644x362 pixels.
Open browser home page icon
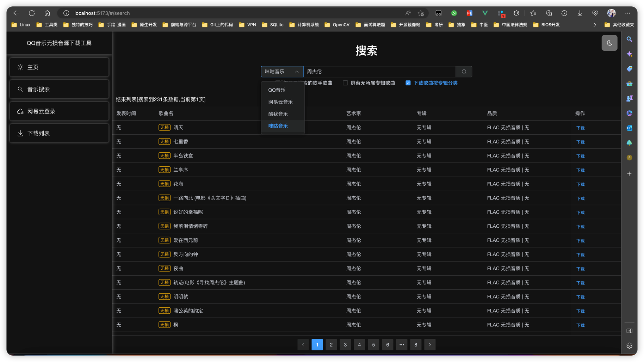click(x=47, y=13)
